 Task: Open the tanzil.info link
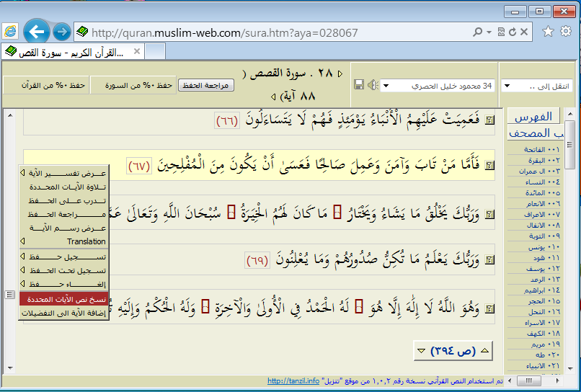pos(293,381)
